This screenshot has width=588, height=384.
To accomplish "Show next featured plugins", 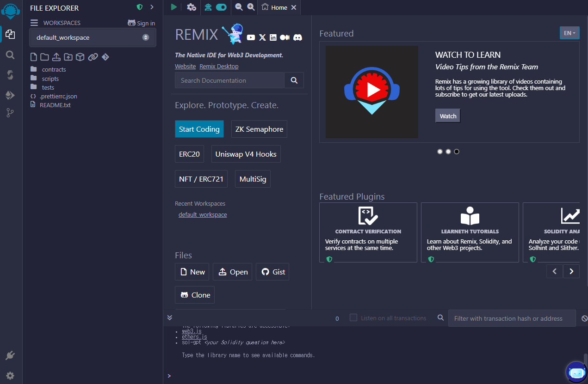I will click(571, 271).
